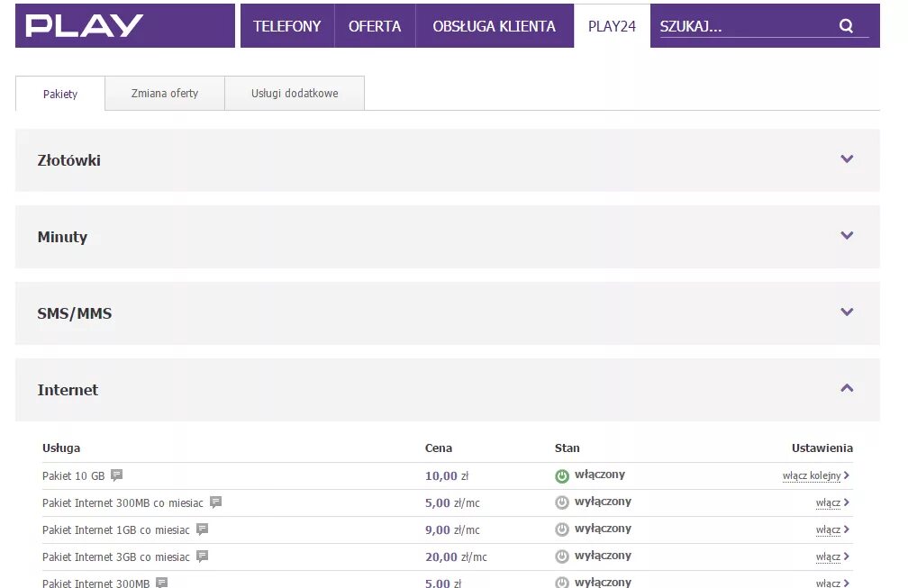This screenshot has height=588, width=908.
Task: Open the TELEFONY menu
Action: (287, 26)
